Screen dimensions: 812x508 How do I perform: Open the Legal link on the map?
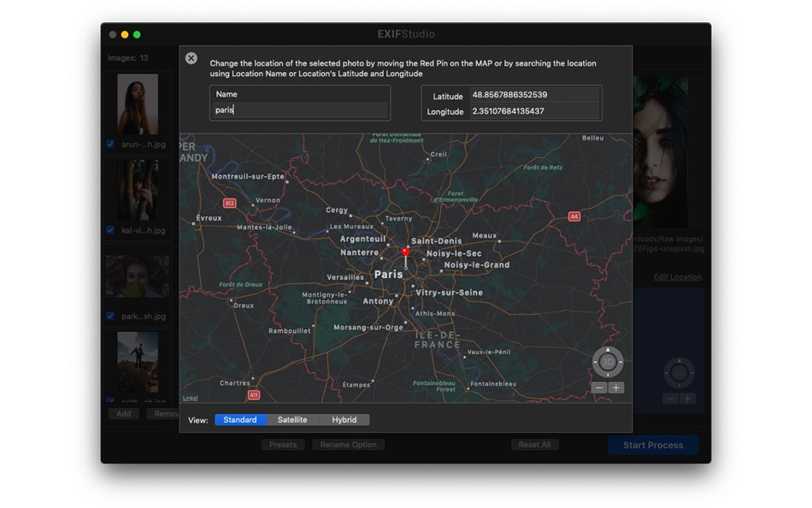coord(190,398)
